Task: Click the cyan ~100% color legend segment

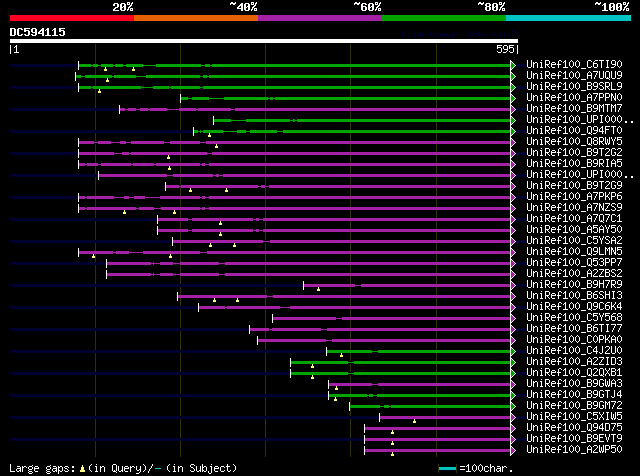Action: pyautogui.click(x=569, y=18)
